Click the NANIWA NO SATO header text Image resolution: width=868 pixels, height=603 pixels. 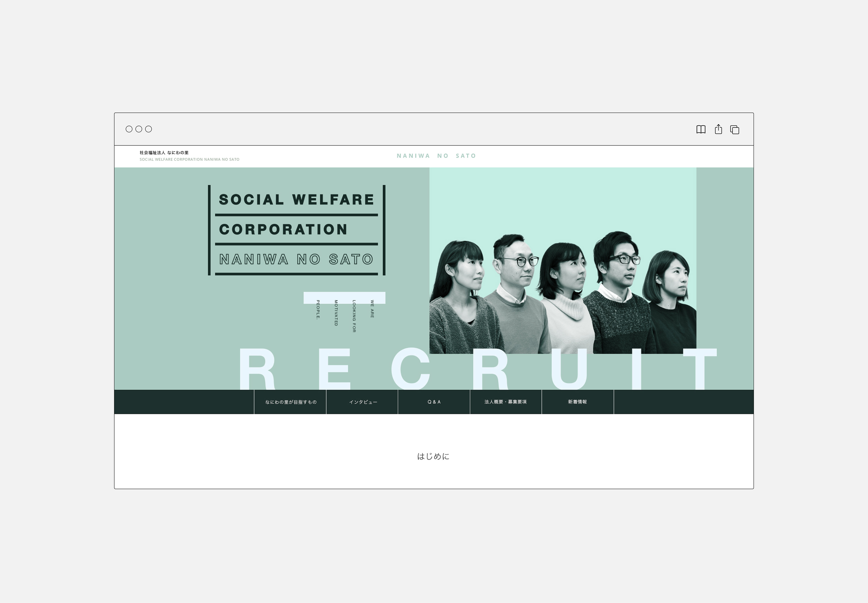click(x=436, y=156)
